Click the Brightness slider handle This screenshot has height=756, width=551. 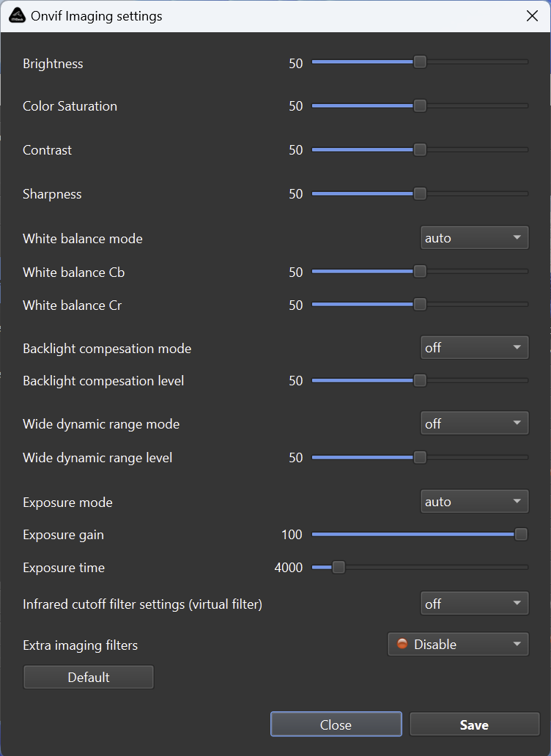(x=420, y=62)
